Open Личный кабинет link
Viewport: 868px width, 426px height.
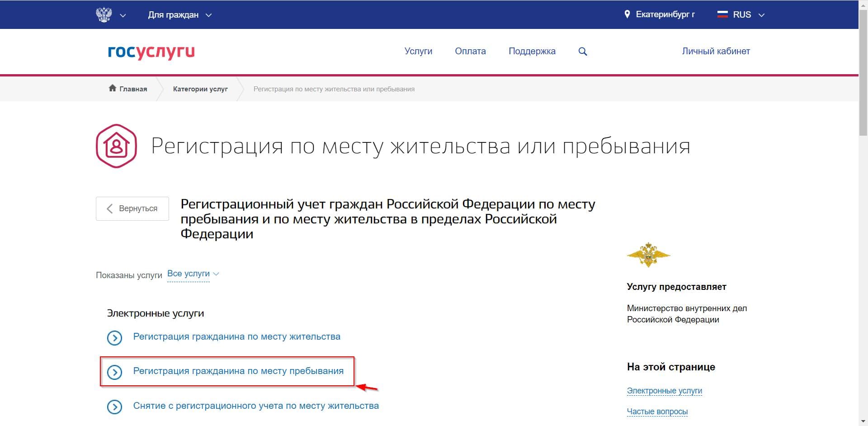coord(716,51)
